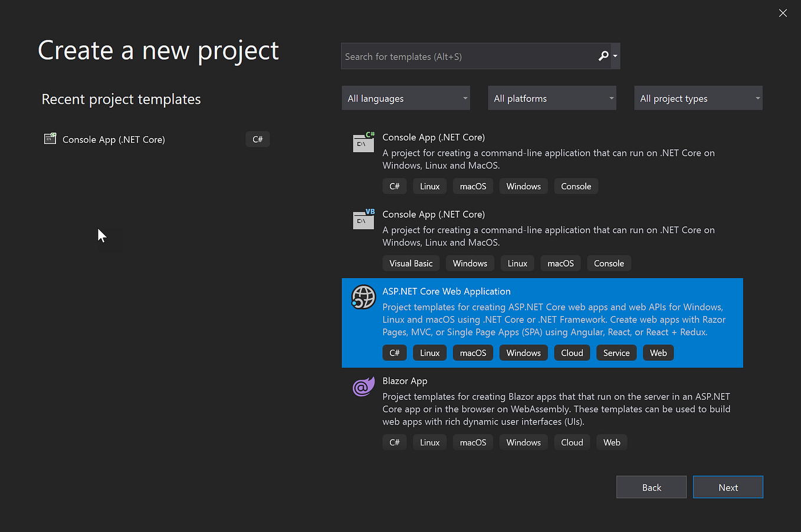This screenshot has height=532, width=801.
Task: Click the Cloud tag under ASP.NET Core Web Application
Action: coord(572,352)
